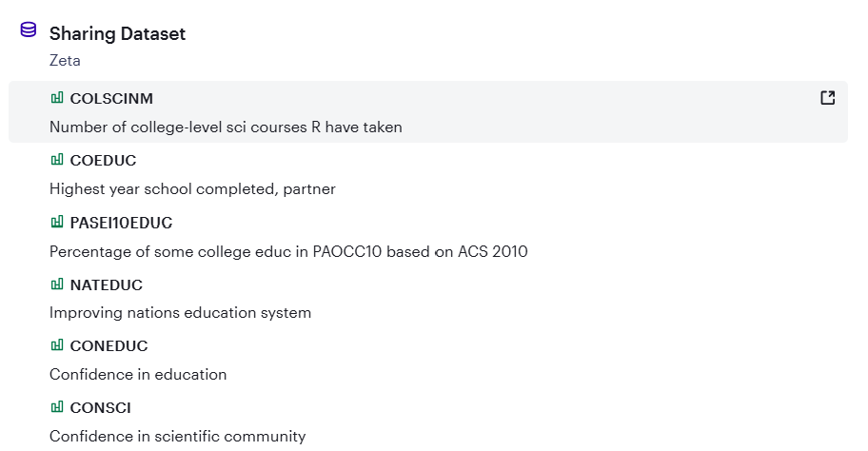Open the CONEDUC variable entry

click(x=108, y=346)
